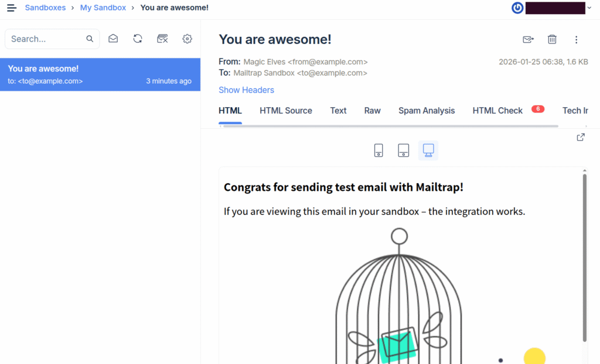Toggle the account power status icon

pyautogui.click(x=517, y=8)
